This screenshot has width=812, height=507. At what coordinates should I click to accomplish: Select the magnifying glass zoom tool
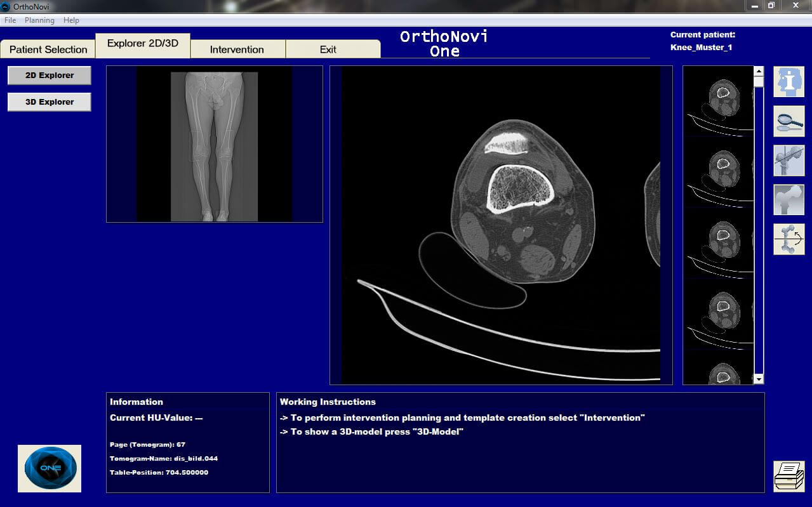[x=789, y=121]
